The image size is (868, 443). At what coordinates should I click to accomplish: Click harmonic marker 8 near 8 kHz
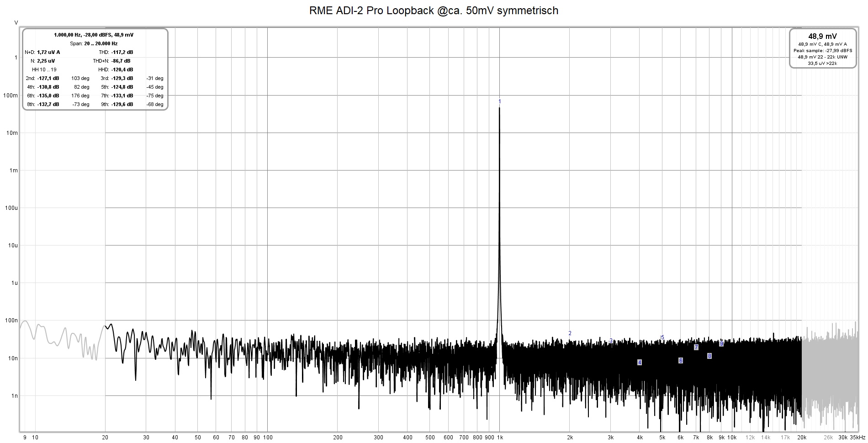709,355
